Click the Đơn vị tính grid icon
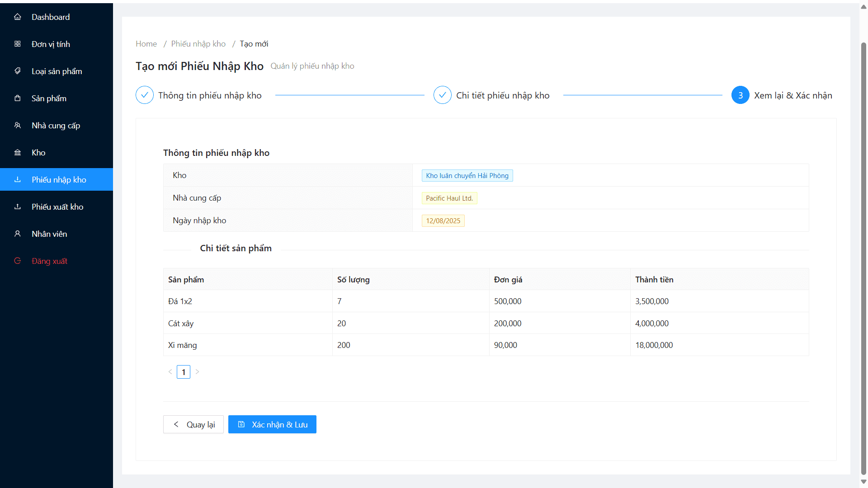 (x=18, y=44)
